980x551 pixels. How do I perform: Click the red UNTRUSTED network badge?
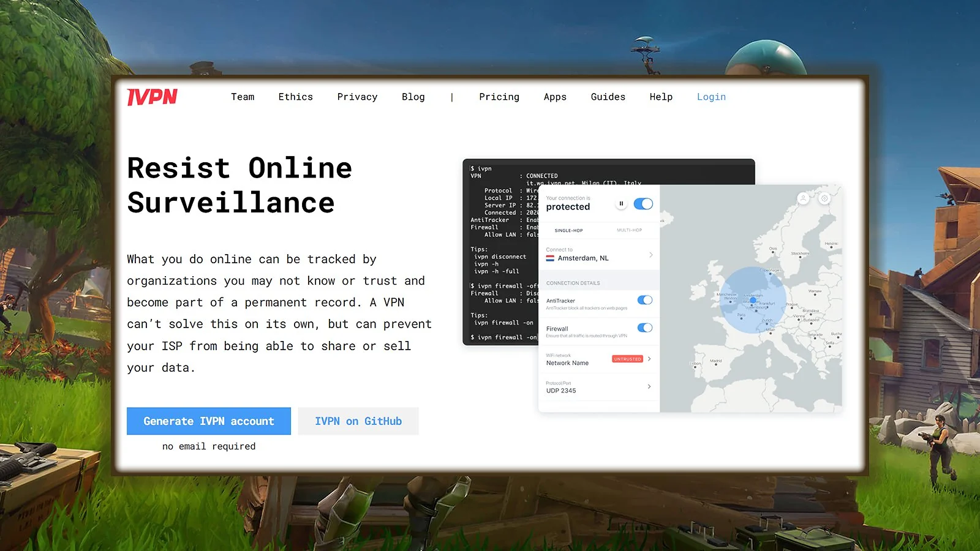627,359
